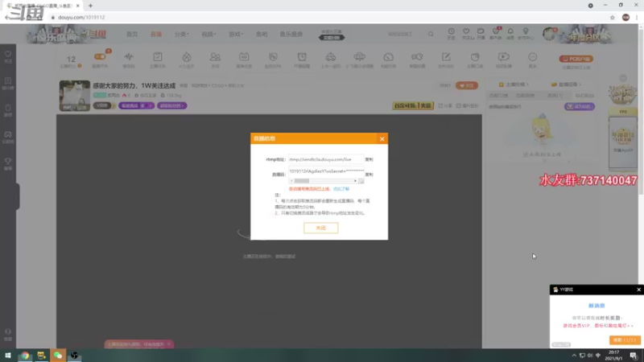Open the 鱼吧 nav item
The width and height of the screenshot is (644, 362).
point(262,34)
